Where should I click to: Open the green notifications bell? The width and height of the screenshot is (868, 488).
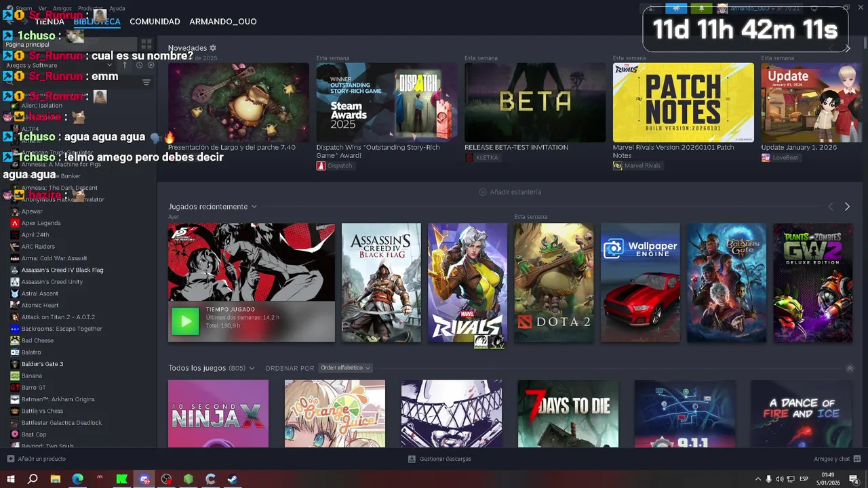[701, 8]
